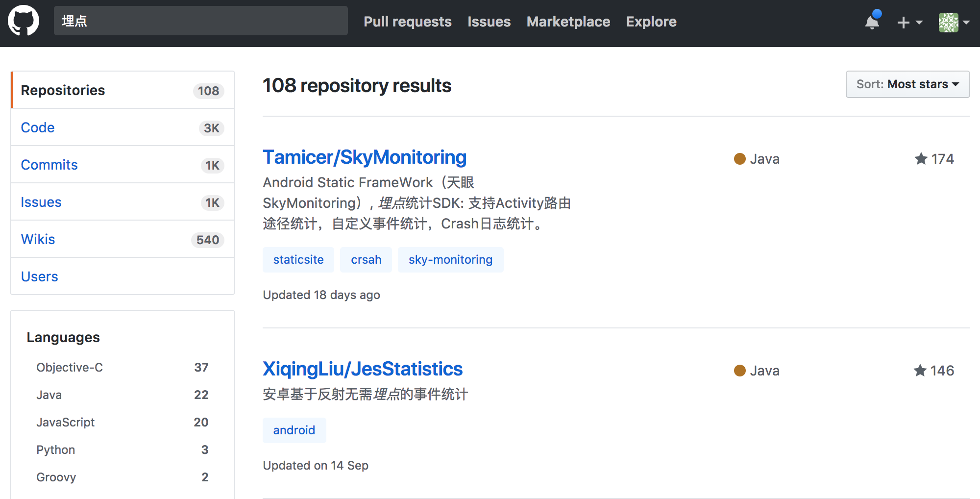980x499 pixels.
Task: Filter results by Groovy language
Action: (x=122, y=477)
